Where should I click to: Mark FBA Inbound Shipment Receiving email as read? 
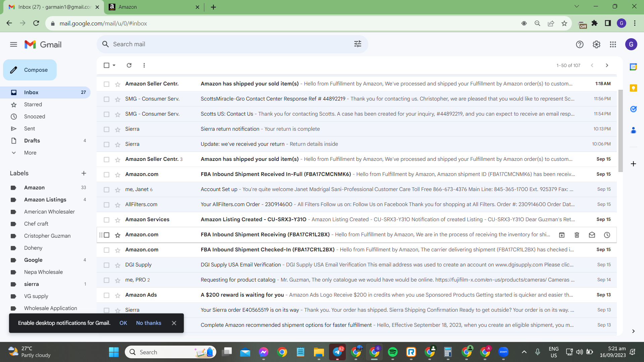click(x=592, y=235)
